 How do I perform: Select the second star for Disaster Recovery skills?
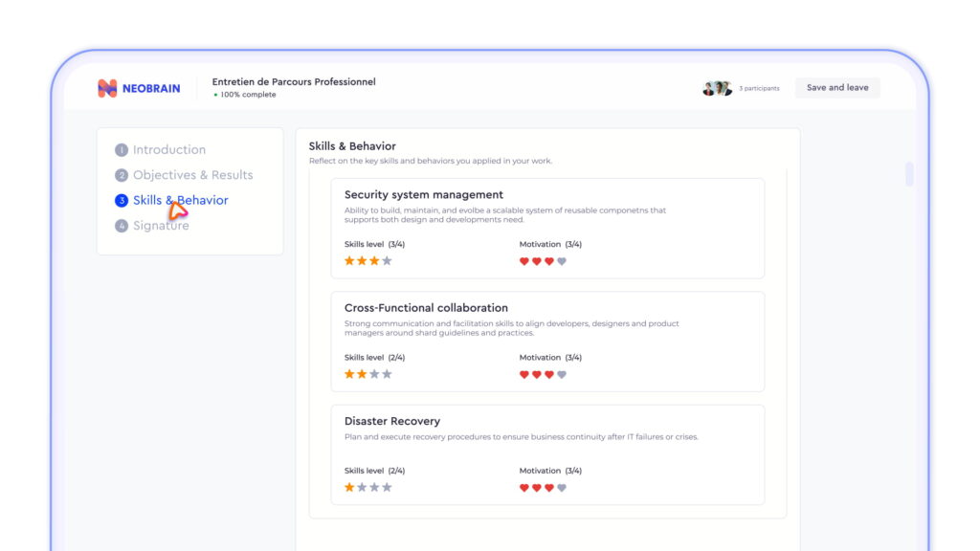click(362, 486)
